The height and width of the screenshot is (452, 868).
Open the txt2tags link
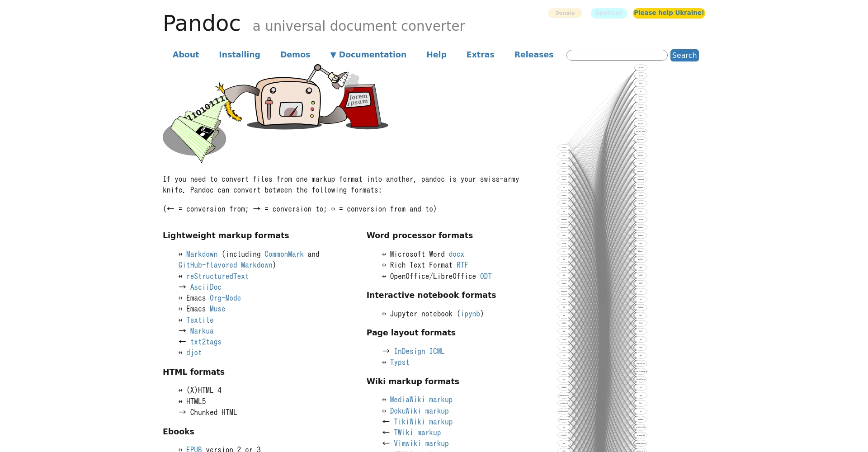click(x=206, y=342)
